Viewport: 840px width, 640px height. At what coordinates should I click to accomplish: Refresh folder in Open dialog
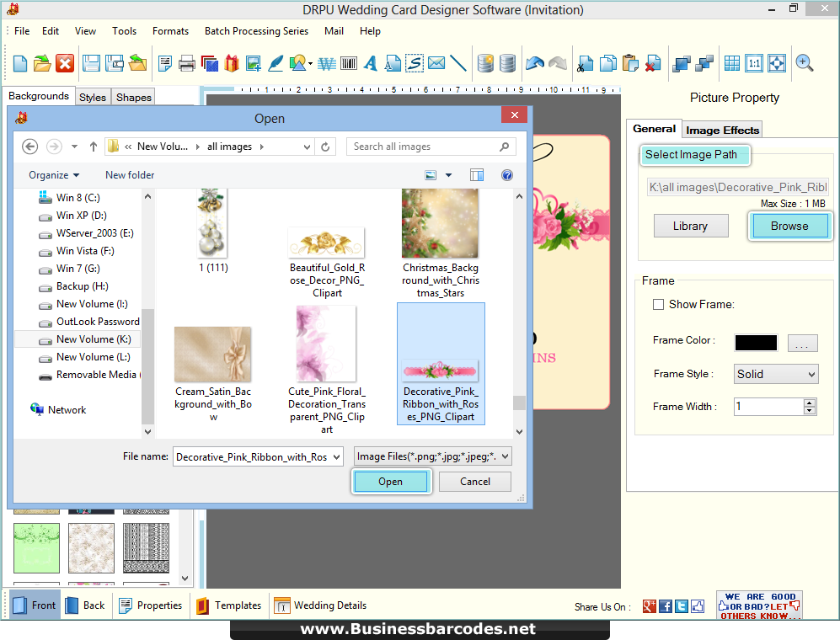pyautogui.click(x=325, y=147)
